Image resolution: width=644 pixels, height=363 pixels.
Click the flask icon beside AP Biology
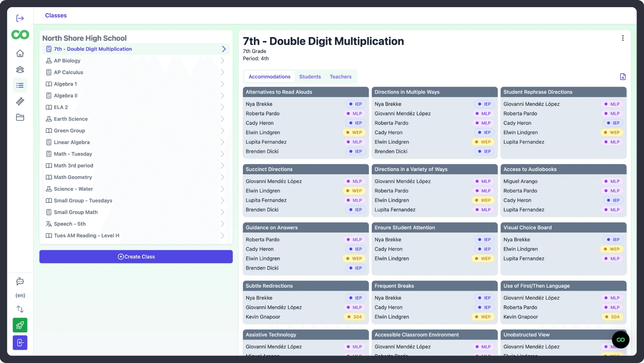49,61
